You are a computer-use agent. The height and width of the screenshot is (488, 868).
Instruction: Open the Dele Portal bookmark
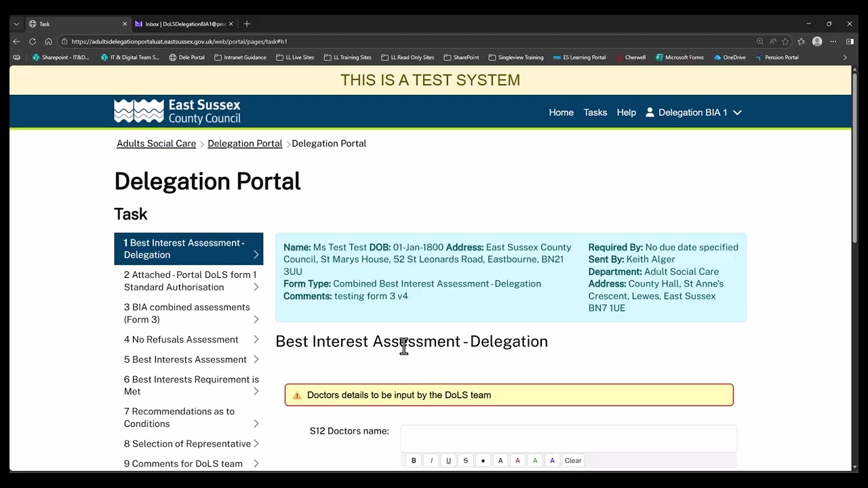pyautogui.click(x=186, y=58)
